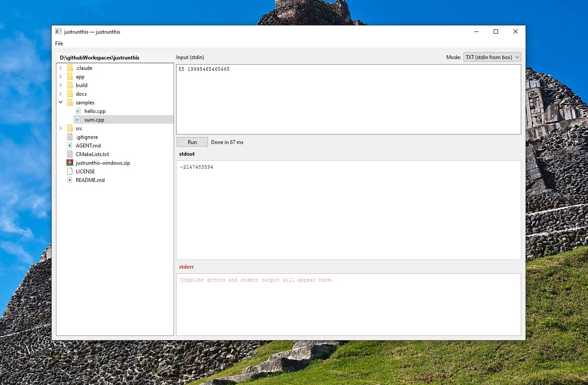Click the samples folder icon
The height and width of the screenshot is (385, 588).
(x=70, y=103)
